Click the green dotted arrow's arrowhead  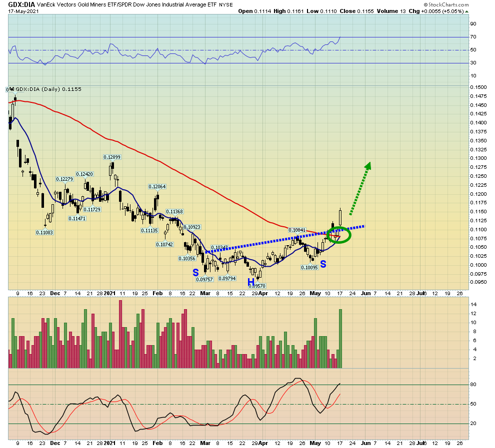pos(368,166)
